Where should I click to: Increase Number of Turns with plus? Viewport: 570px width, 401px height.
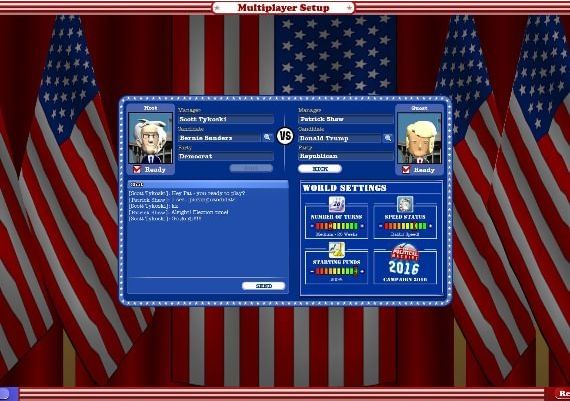tap(361, 226)
